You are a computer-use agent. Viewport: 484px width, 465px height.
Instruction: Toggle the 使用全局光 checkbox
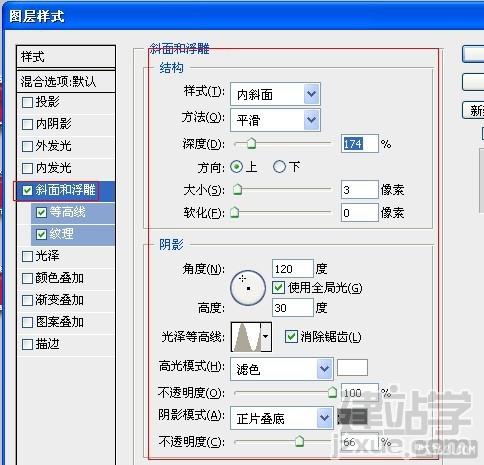click(278, 287)
